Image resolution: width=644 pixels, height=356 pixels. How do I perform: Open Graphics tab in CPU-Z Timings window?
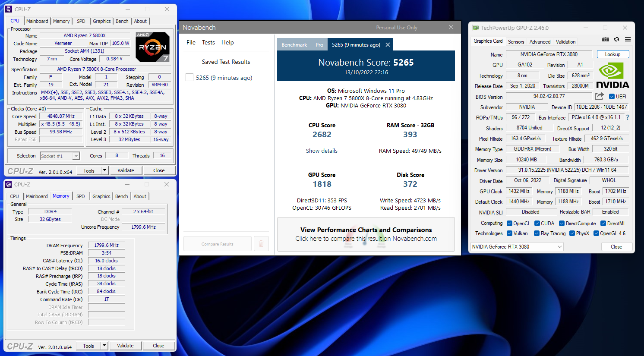tap(101, 196)
